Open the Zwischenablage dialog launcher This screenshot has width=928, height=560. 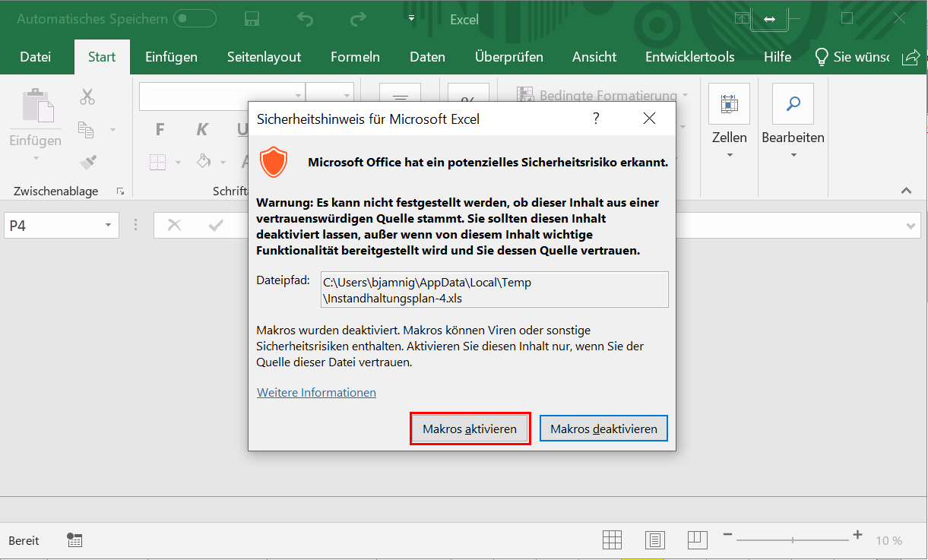120,191
